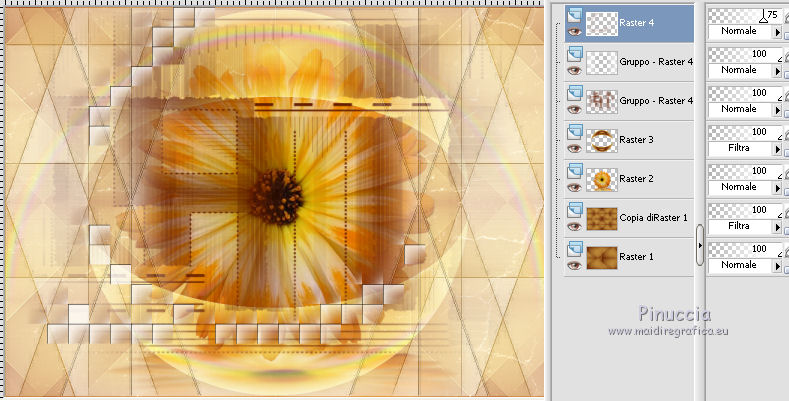Click the Raster 1 layer thumbnail
This screenshot has height=401, width=789.
[x=602, y=258]
